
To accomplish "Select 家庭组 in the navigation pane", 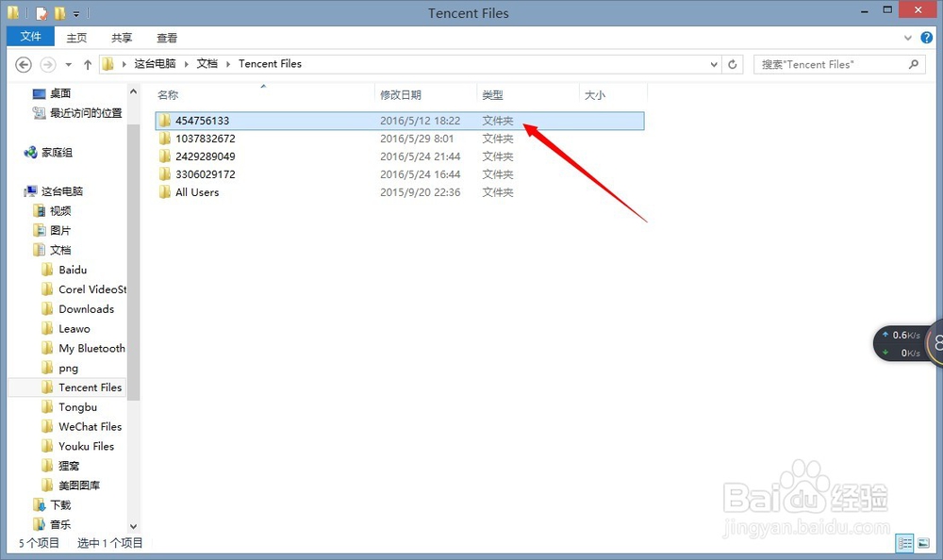I will click(57, 153).
